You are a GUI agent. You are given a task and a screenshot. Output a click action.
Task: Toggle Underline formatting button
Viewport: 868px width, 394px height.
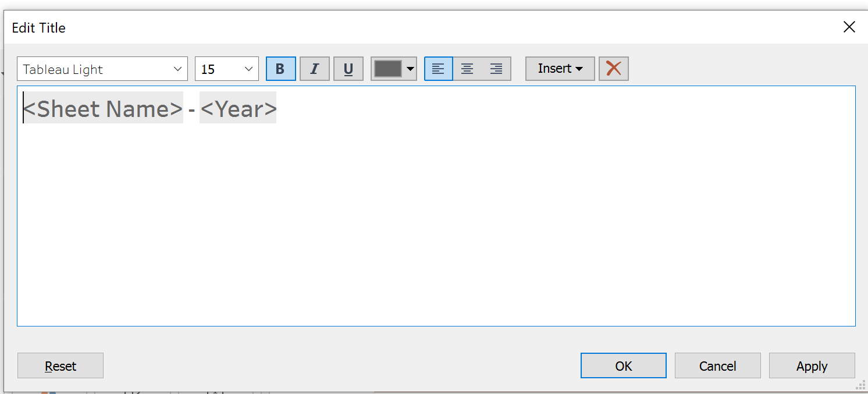pyautogui.click(x=348, y=69)
